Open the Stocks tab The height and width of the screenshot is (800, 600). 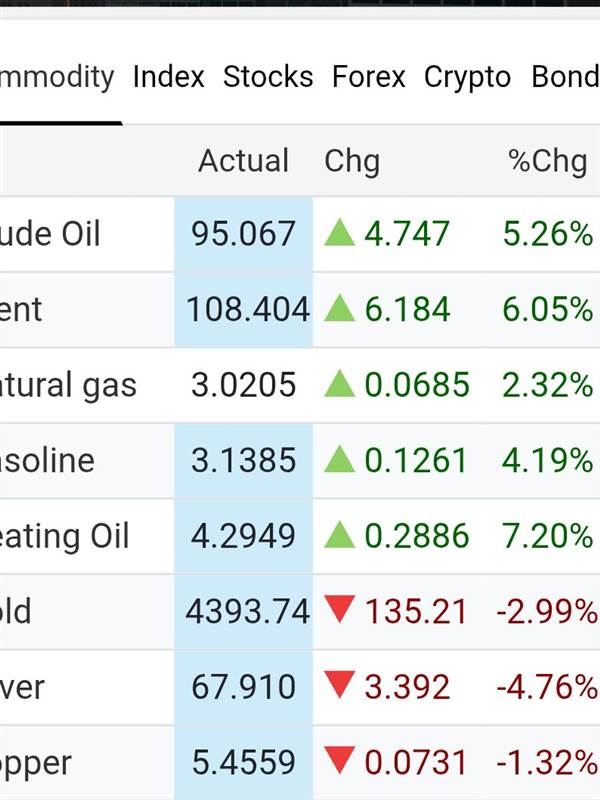(x=267, y=77)
